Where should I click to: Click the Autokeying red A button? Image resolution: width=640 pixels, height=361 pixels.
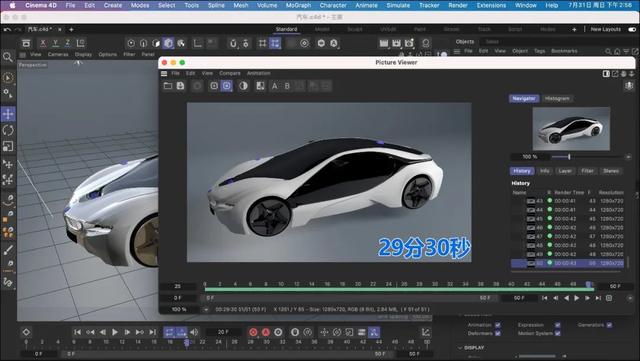266,332
